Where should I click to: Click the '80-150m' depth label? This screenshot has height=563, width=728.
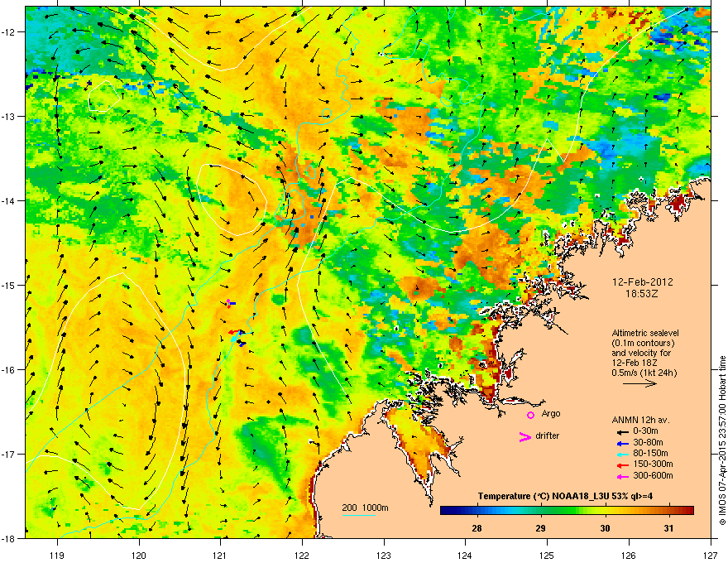coord(650,454)
